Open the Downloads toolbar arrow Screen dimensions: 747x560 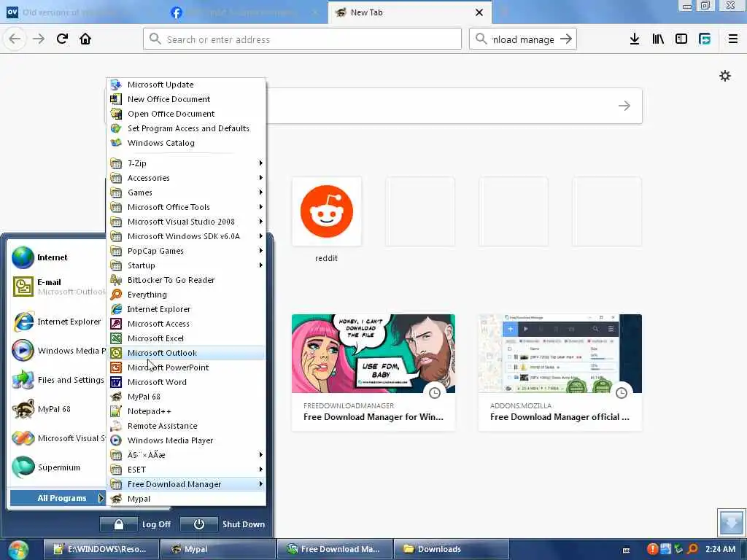tap(635, 39)
